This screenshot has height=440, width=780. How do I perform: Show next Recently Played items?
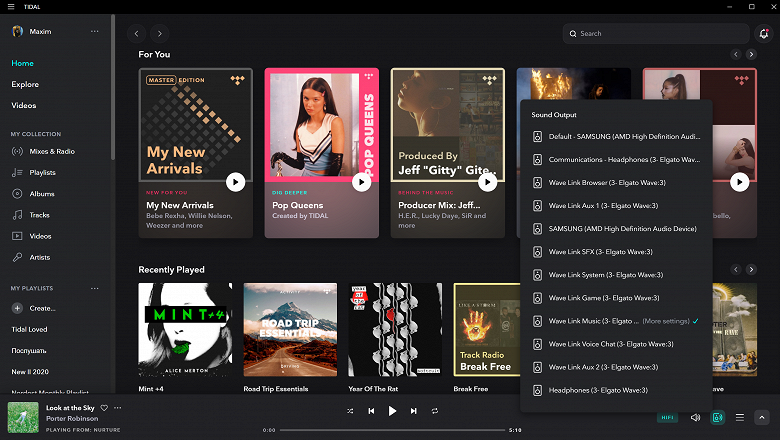(751, 269)
